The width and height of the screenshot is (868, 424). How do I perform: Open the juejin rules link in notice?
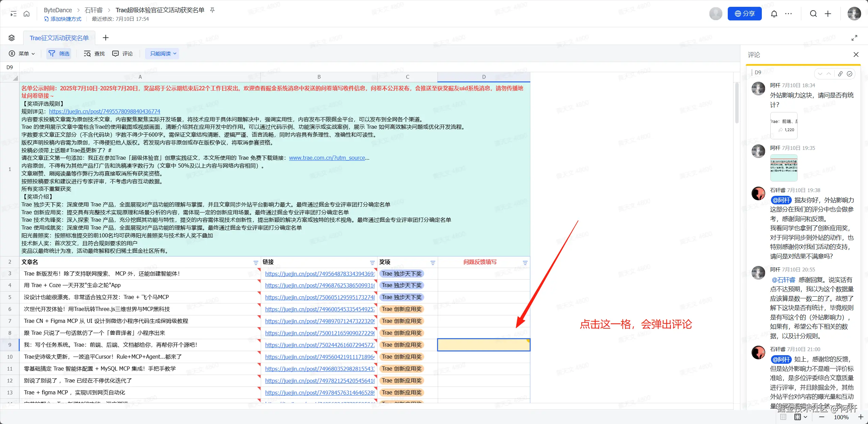[105, 111]
